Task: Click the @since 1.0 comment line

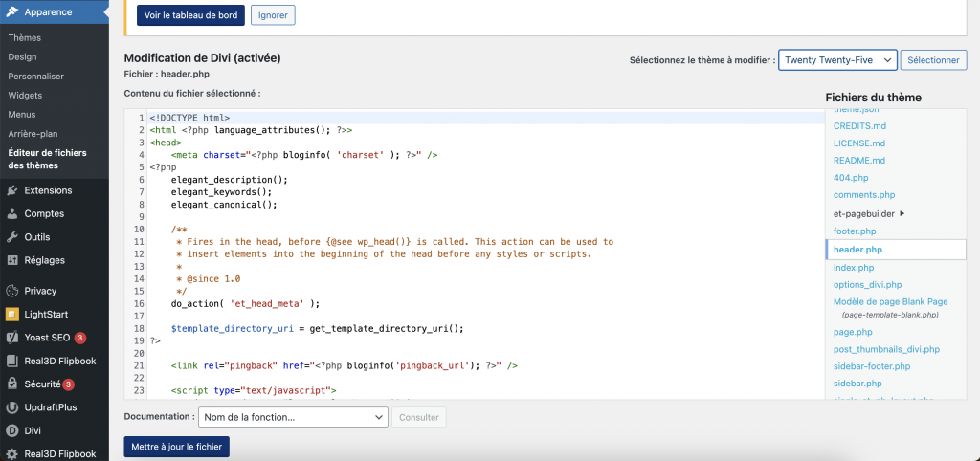Action: pyautogui.click(x=209, y=278)
